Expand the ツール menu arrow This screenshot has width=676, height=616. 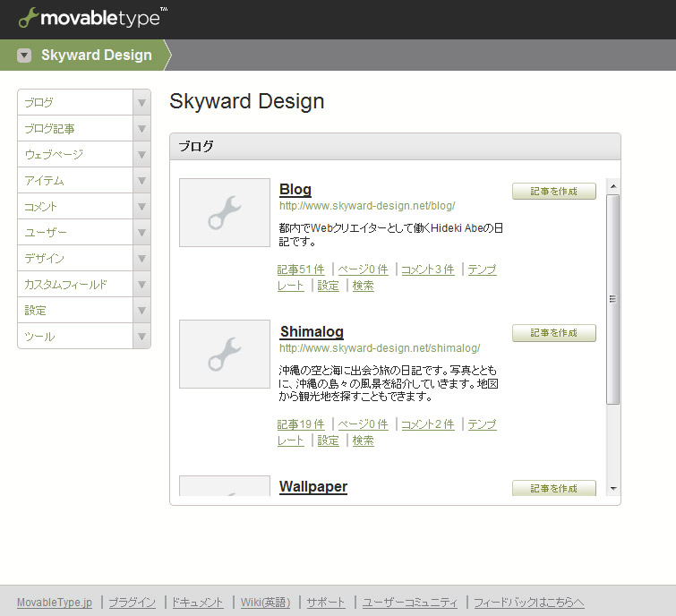141,337
